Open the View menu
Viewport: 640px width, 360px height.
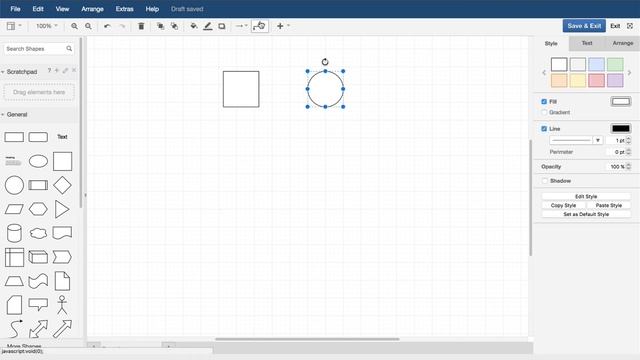click(x=62, y=9)
